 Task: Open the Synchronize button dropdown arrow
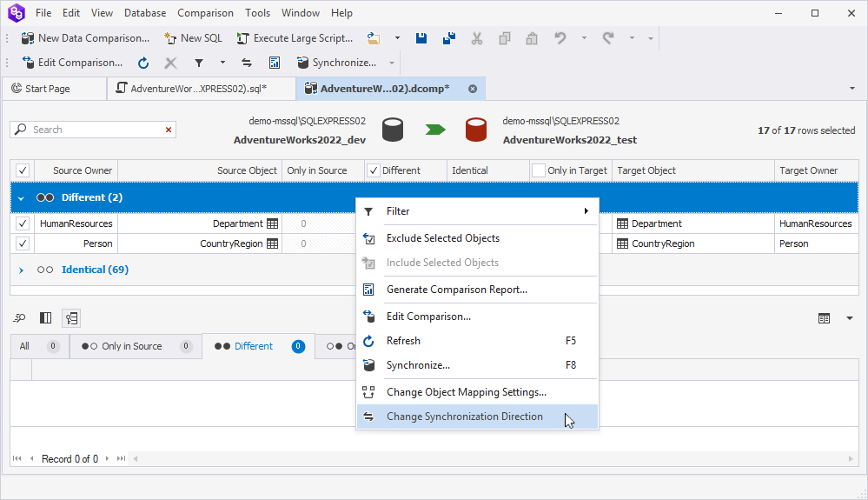[392, 63]
